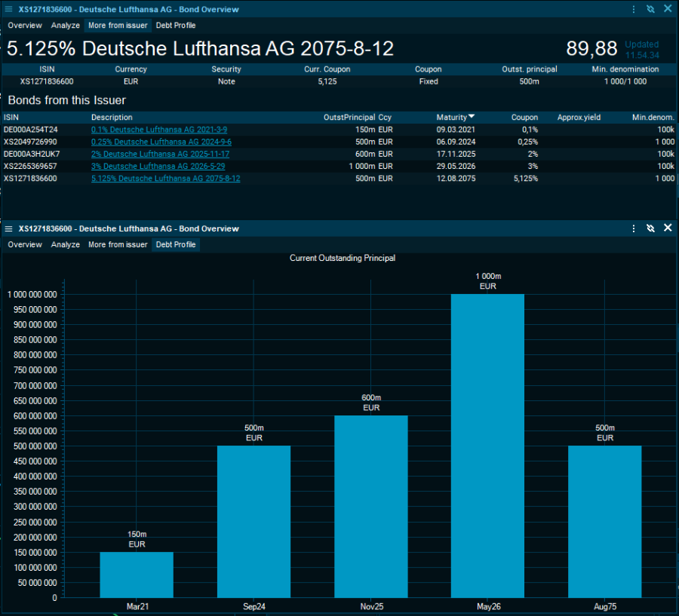The image size is (679, 616).
Task: Click the top panel's three-dot options icon
Action: point(634,9)
